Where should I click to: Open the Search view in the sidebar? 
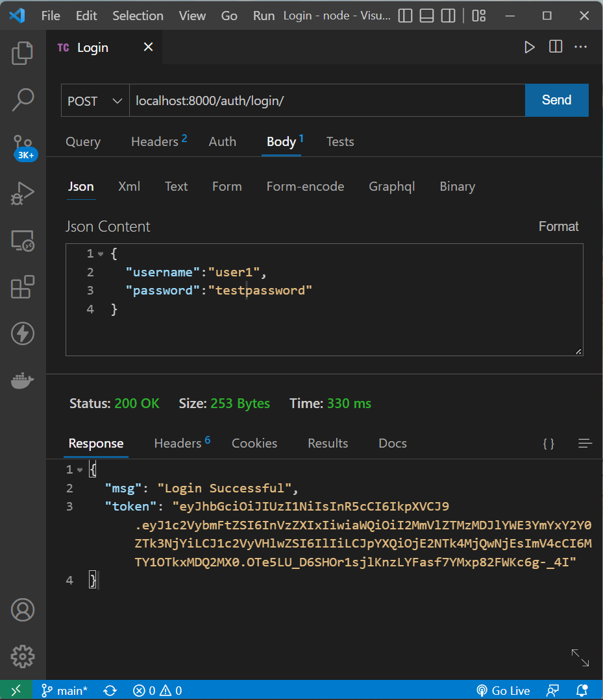click(23, 99)
